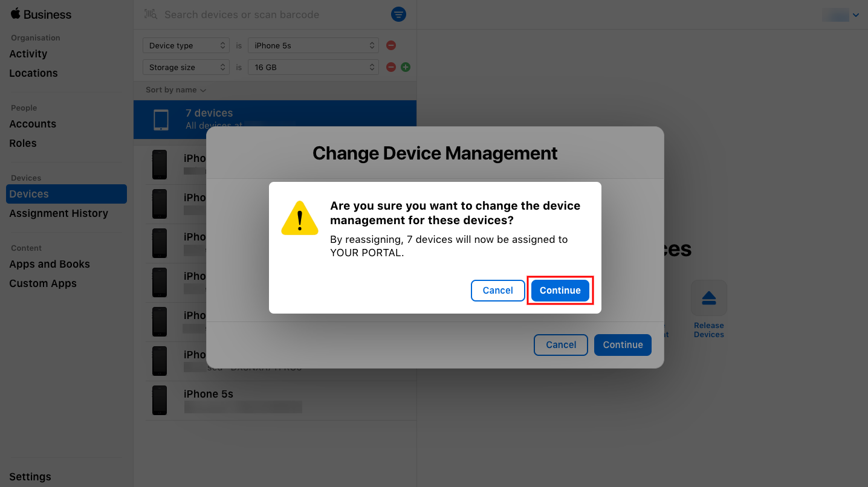Click Cancel in Change Device Management dialog

(561, 344)
